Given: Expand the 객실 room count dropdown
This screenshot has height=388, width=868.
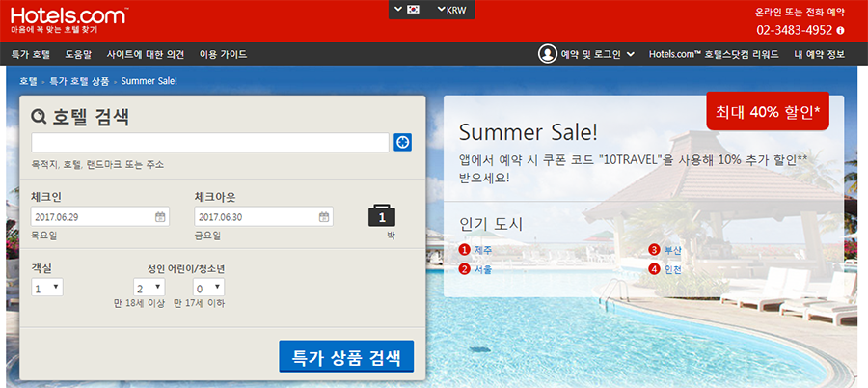Looking at the screenshot, I should (x=46, y=288).
